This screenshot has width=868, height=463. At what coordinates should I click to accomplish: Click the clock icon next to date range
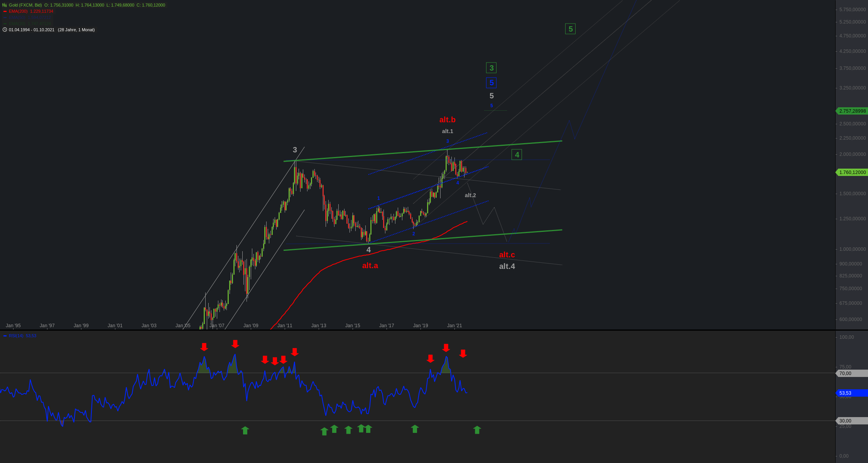pyautogui.click(x=5, y=30)
